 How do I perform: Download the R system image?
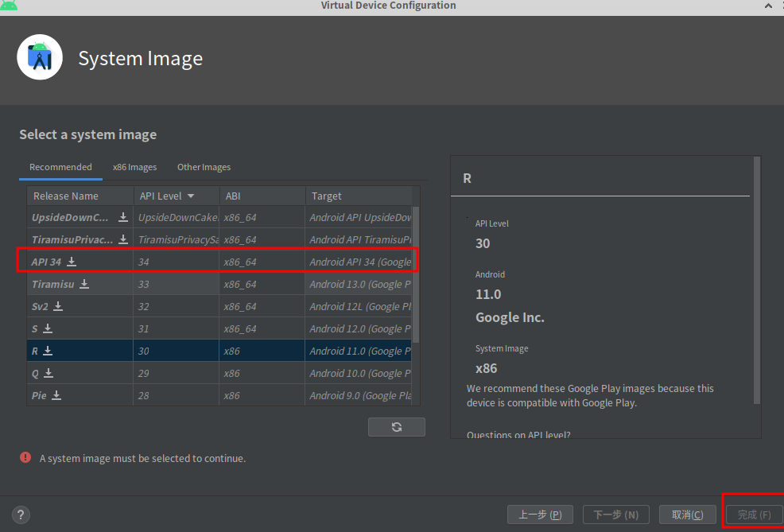coord(48,351)
